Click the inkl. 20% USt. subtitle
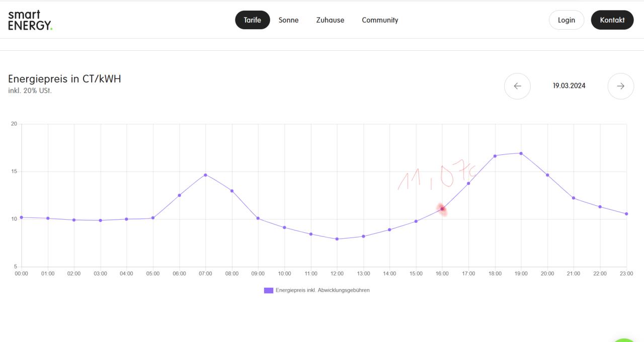This screenshot has height=342, width=644. point(30,91)
